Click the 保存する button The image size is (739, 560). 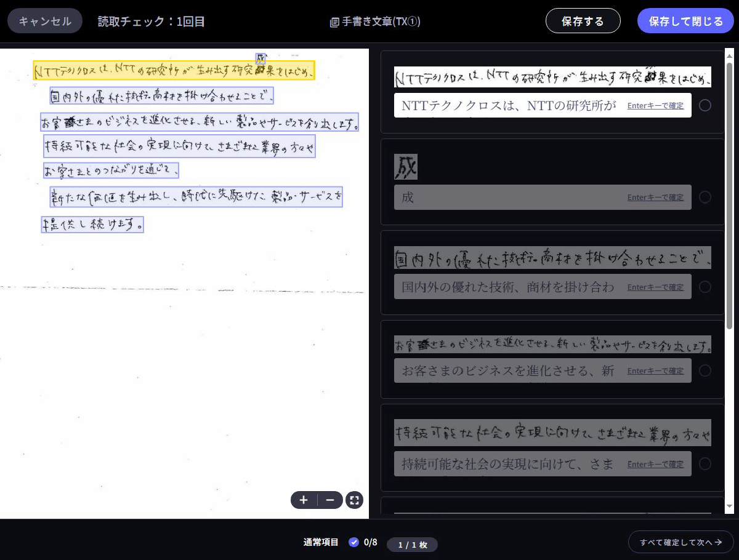[583, 21]
